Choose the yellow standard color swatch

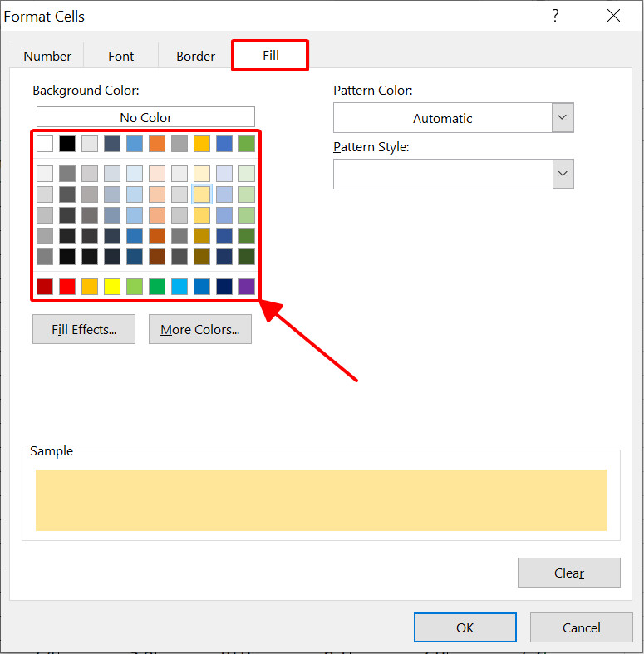coord(112,287)
